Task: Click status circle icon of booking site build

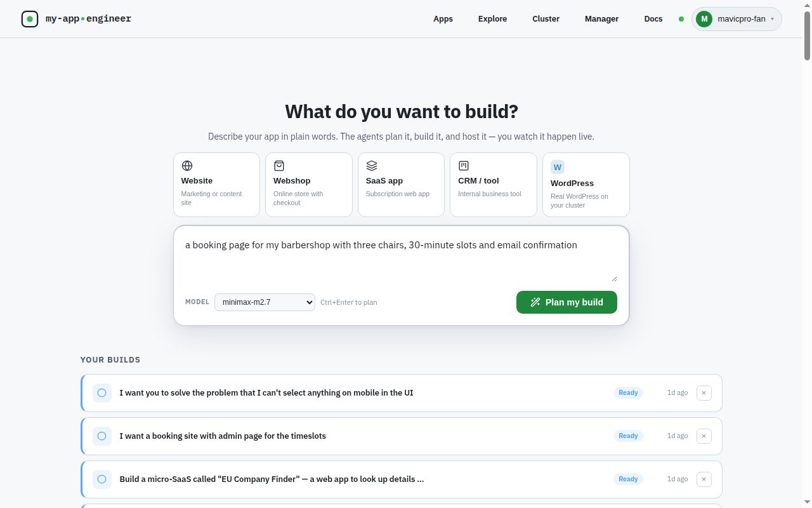Action: (101, 436)
